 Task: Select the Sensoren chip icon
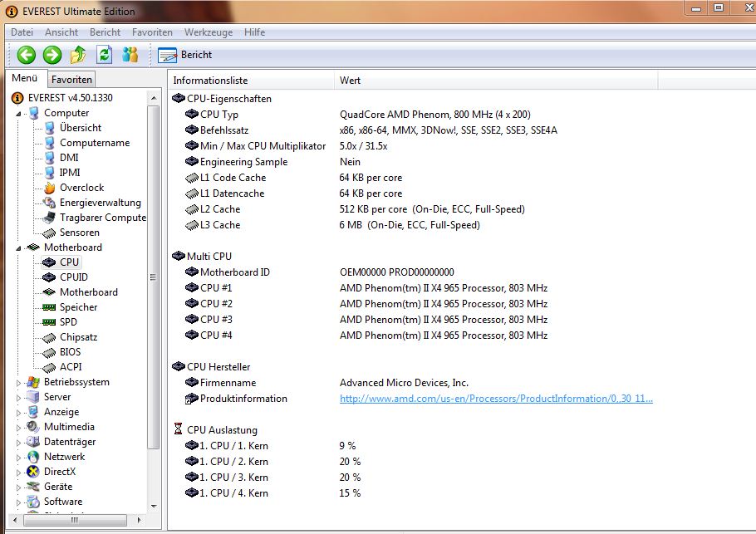click(x=49, y=233)
